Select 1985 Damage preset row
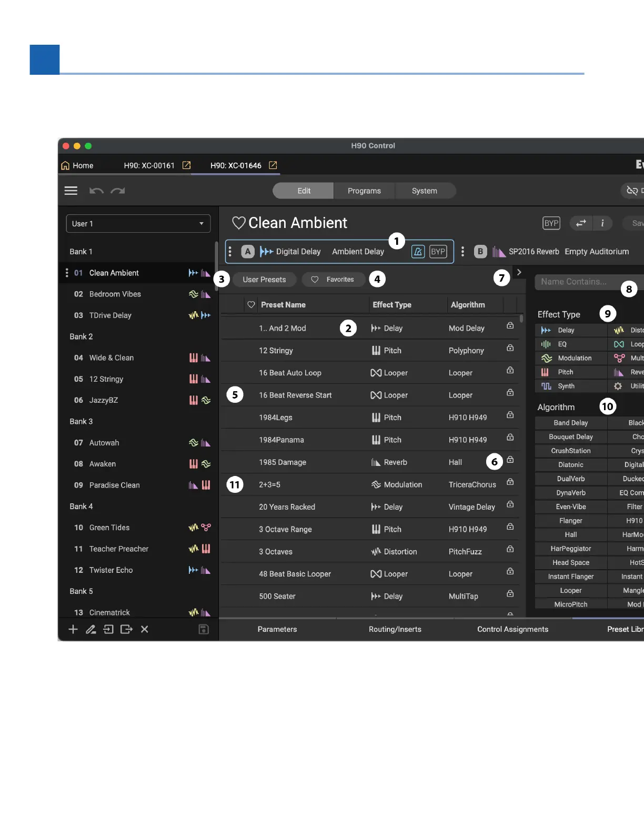This screenshot has width=644, height=834. click(x=370, y=462)
